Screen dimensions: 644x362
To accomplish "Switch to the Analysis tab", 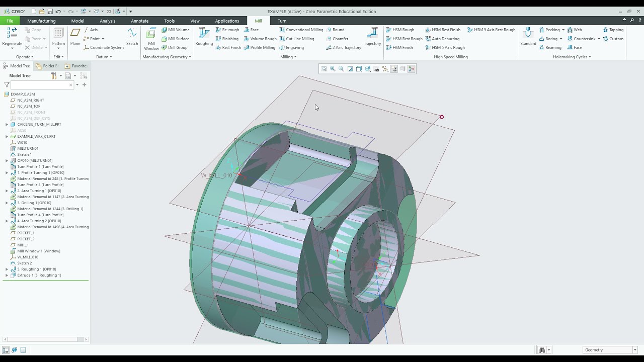I will tap(107, 21).
